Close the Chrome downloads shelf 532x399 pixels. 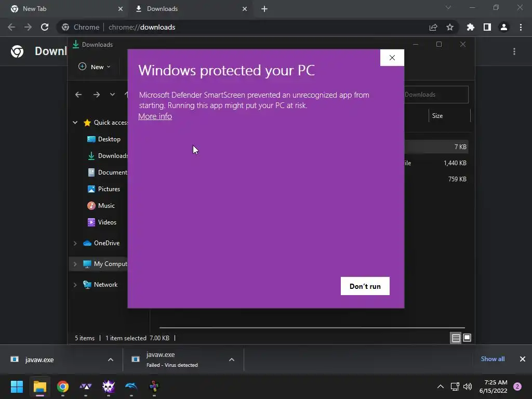(x=523, y=359)
